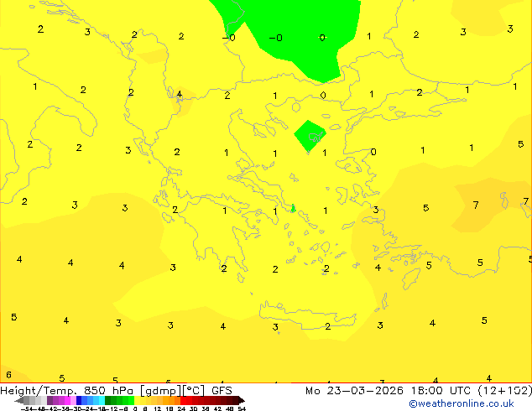532x411 pixels.
Task: Click the '850 hPa' level label
Action: (x=109, y=391)
